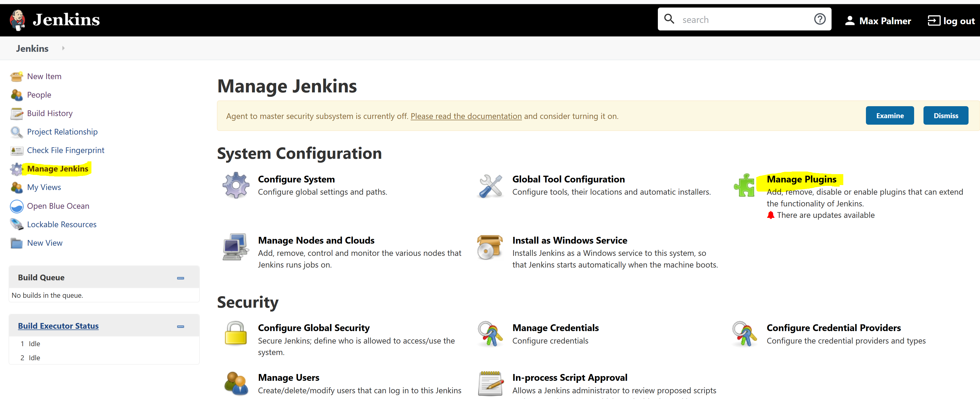
Task: Click the Configure System gear icon
Action: pos(236,185)
